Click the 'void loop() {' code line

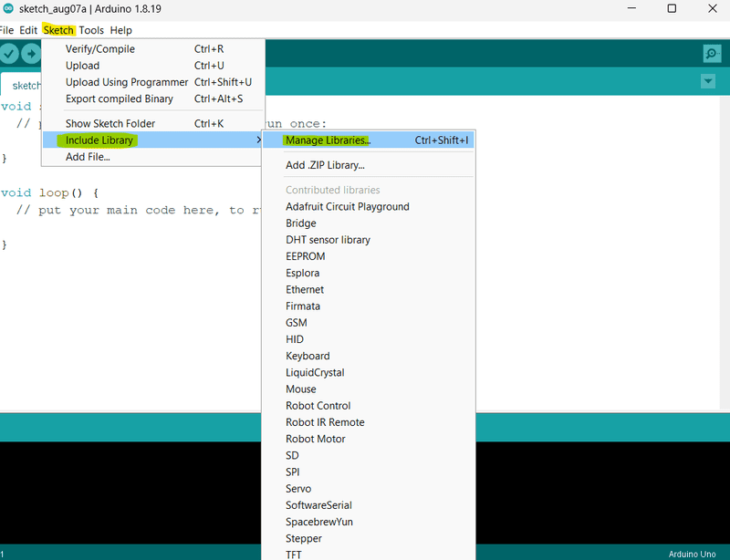click(x=50, y=192)
